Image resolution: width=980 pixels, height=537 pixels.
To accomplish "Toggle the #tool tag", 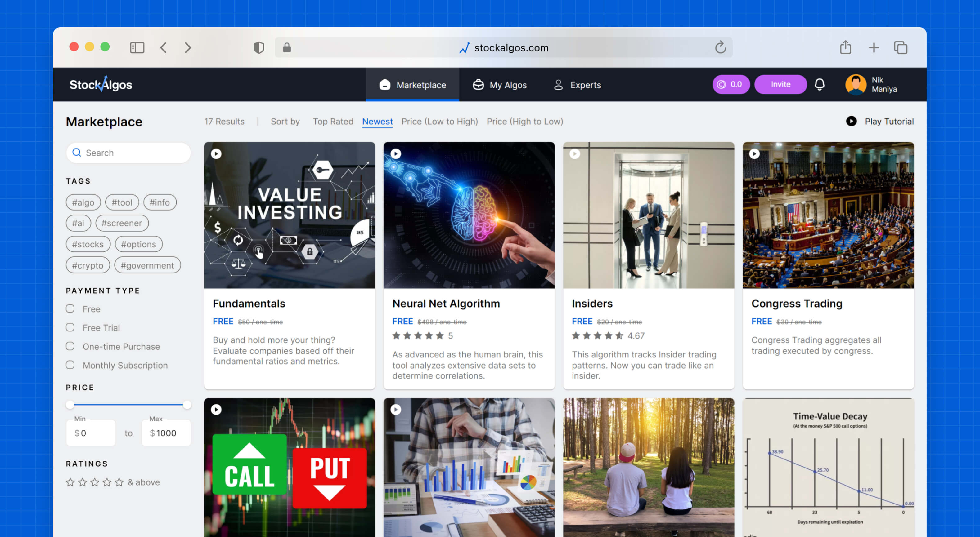I will click(x=122, y=202).
